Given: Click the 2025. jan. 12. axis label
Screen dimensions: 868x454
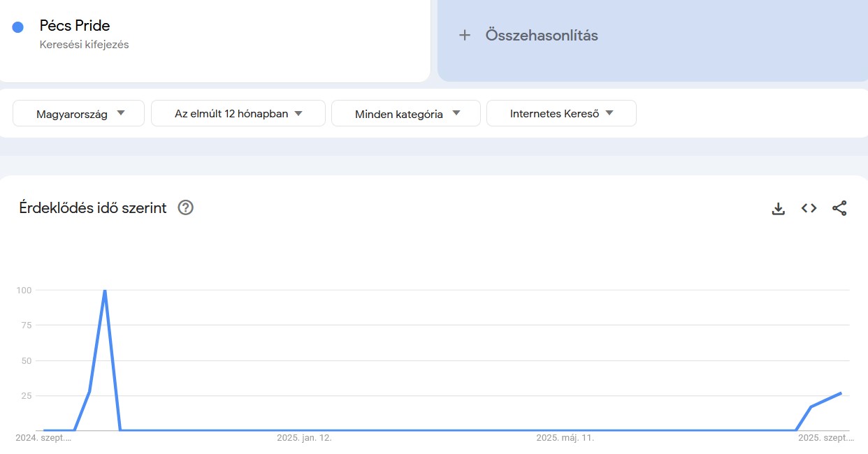Looking at the screenshot, I should point(305,438).
